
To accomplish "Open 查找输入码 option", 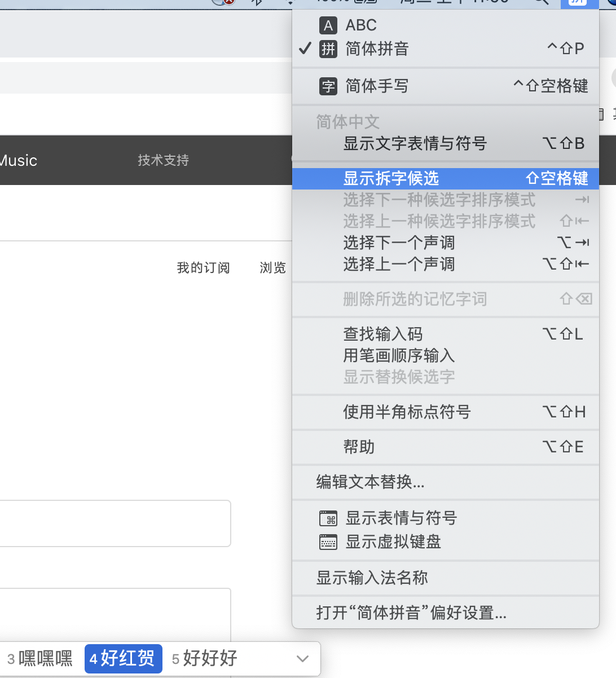I will tap(382, 334).
